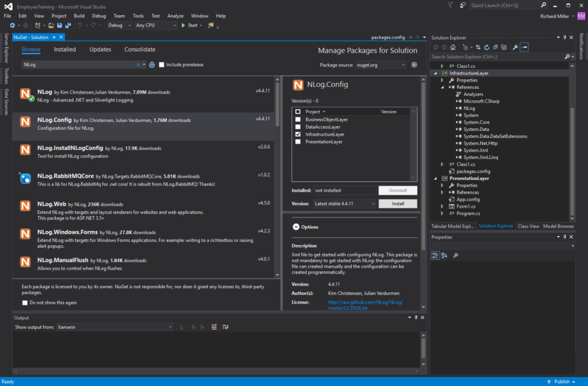Open Properties wrench in Solution Explorer

click(515, 47)
